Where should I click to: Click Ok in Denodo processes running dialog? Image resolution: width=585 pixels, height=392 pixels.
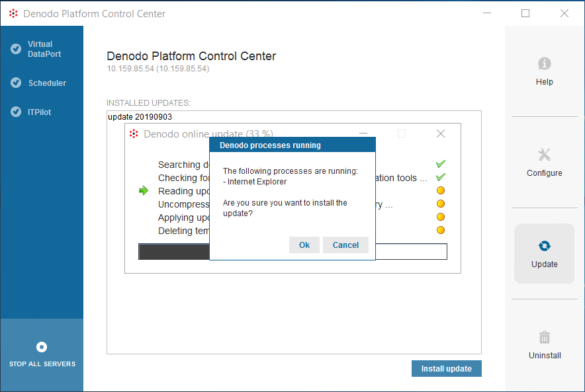click(304, 245)
